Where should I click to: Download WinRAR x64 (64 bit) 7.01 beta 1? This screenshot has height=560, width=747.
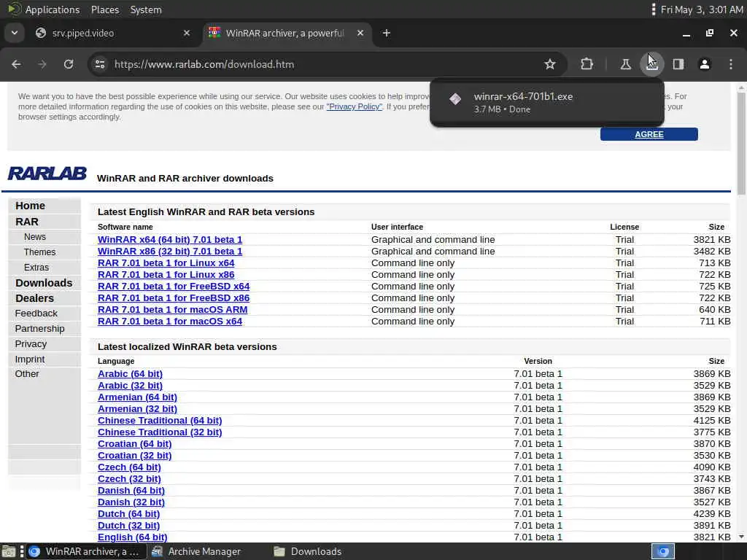[169, 239]
